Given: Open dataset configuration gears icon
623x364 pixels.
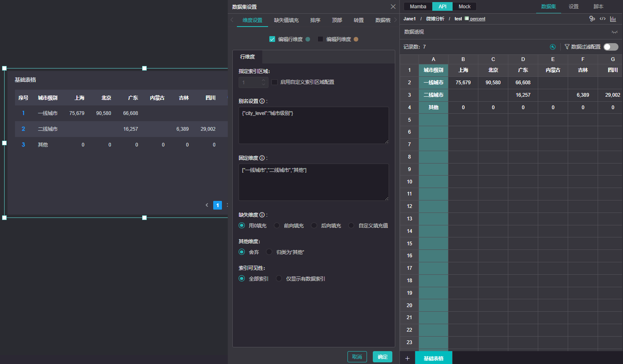Looking at the screenshot, I should tap(592, 19).
